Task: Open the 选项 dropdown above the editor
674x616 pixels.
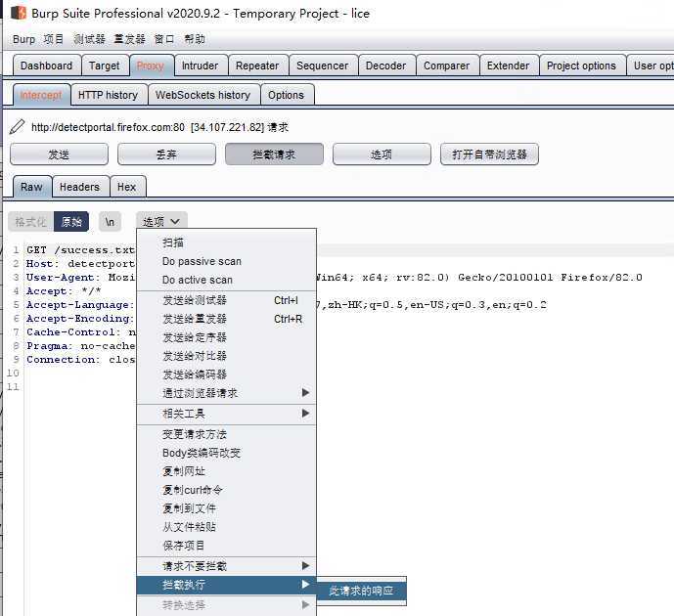Action: pos(161,222)
